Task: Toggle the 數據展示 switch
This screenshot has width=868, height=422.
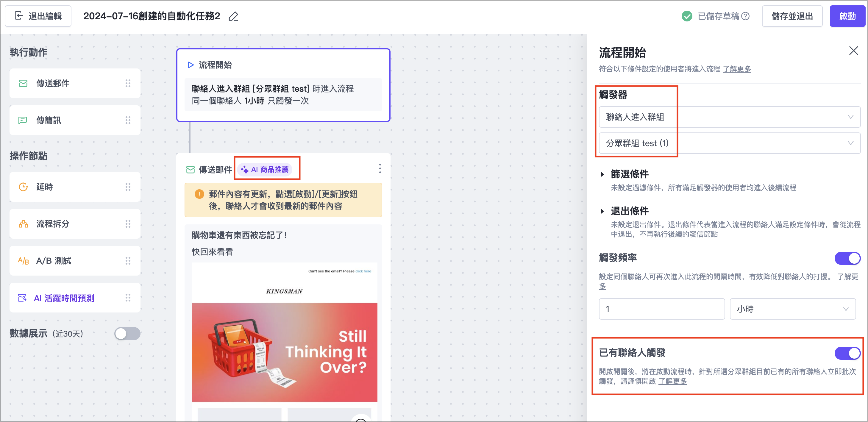Action: point(127,333)
